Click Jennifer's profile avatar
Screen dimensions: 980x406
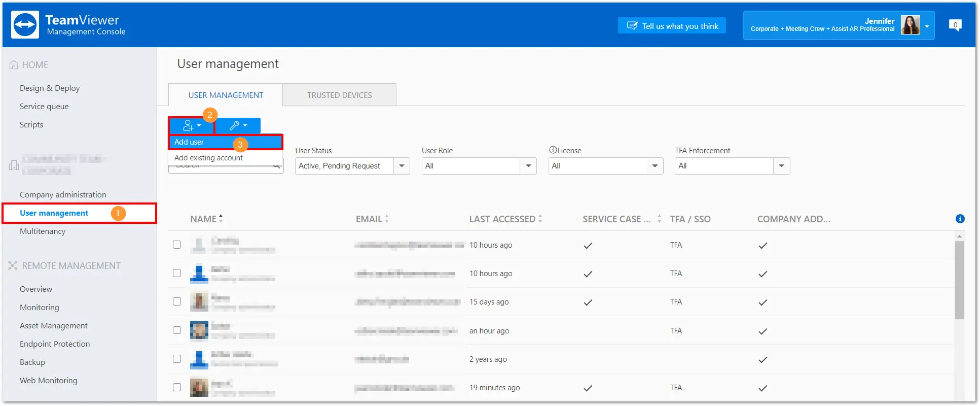click(910, 25)
